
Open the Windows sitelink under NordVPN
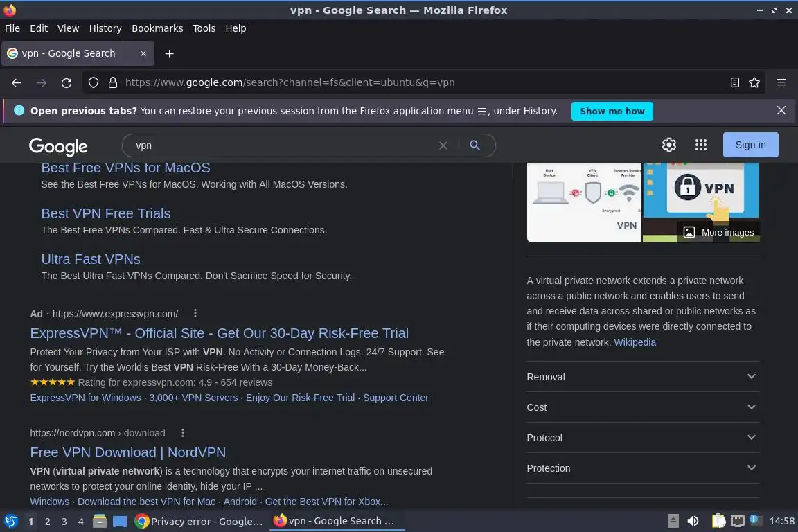click(49, 502)
